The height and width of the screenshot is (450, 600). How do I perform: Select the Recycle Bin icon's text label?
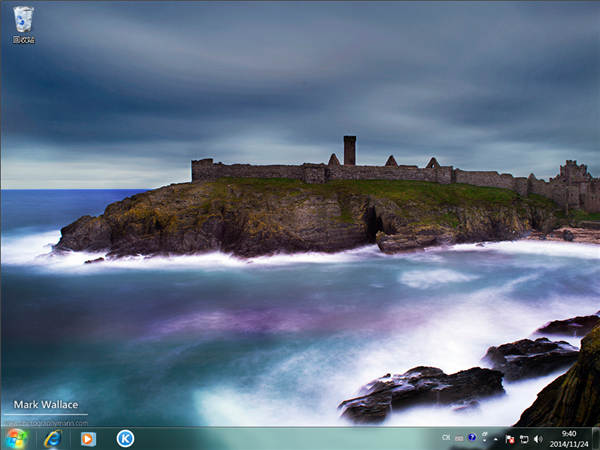click(x=23, y=40)
